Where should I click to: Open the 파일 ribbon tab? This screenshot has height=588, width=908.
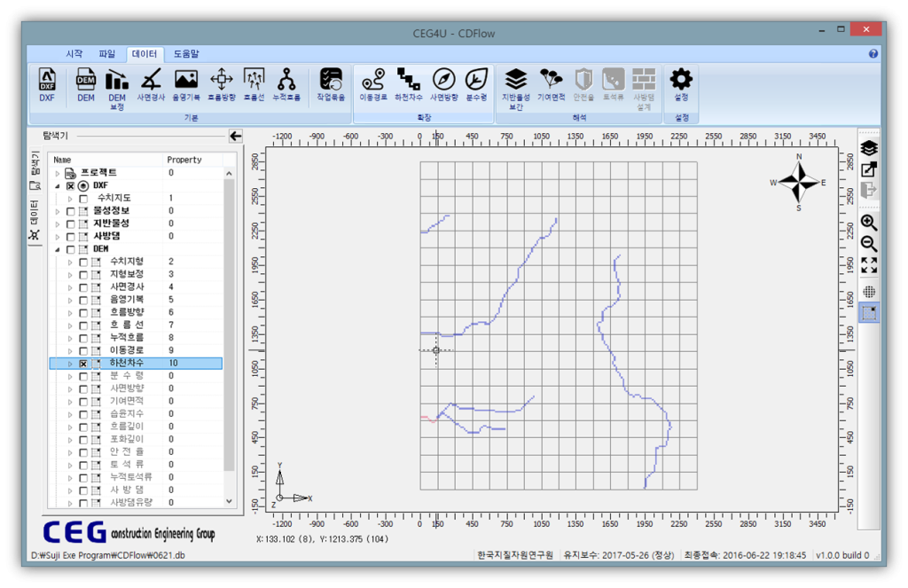[x=107, y=54]
